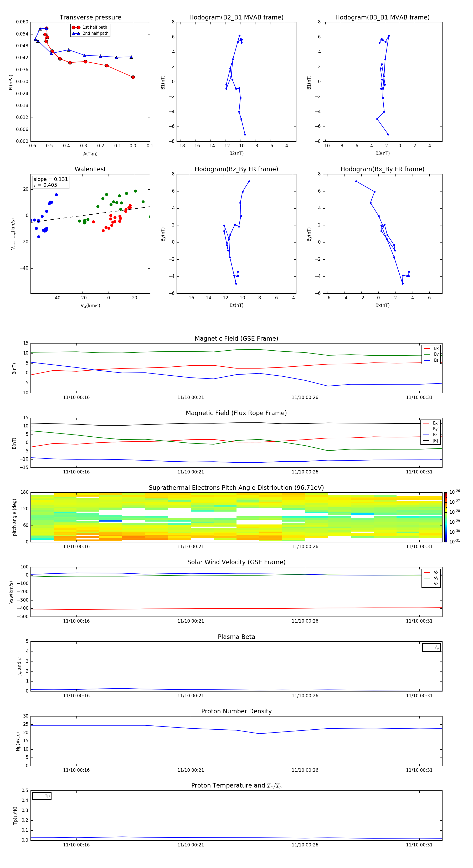Click the "Magnetic Field (GSE Frame)" title
The image size is (473, 868).
(236, 338)
